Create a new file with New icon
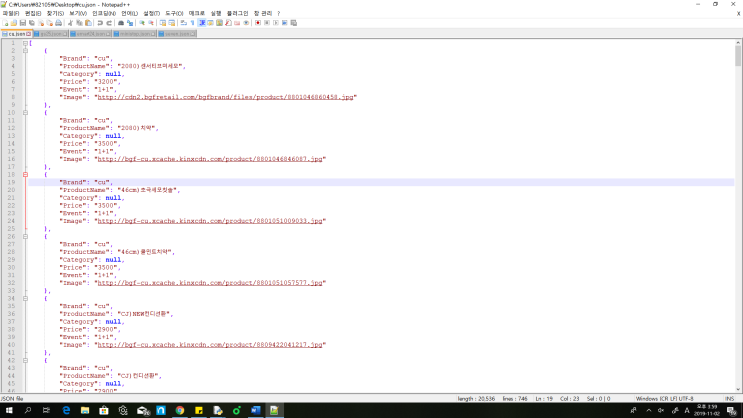 tap(5, 23)
